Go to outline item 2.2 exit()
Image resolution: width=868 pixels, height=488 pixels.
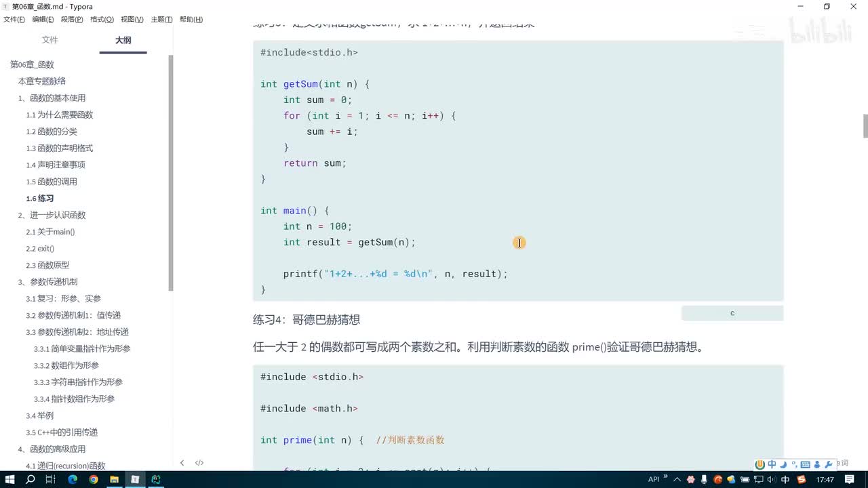point(40,249)
